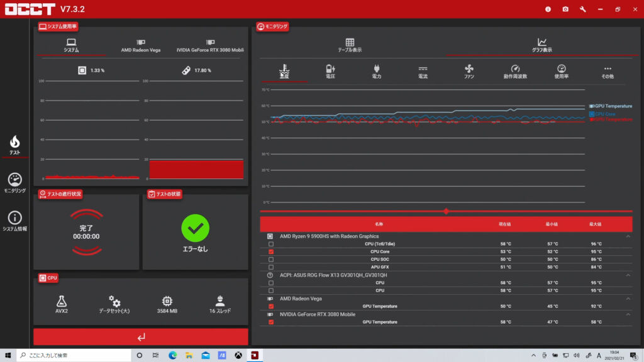Show the 使用率 usage sensors
Viewport: 644px width, 362px height.
(562, 72)
